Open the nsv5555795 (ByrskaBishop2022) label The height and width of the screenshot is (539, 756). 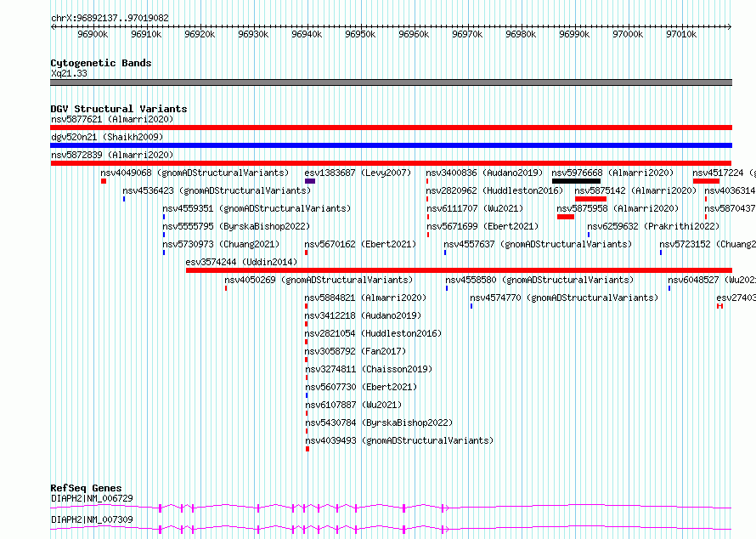[236, 226]
